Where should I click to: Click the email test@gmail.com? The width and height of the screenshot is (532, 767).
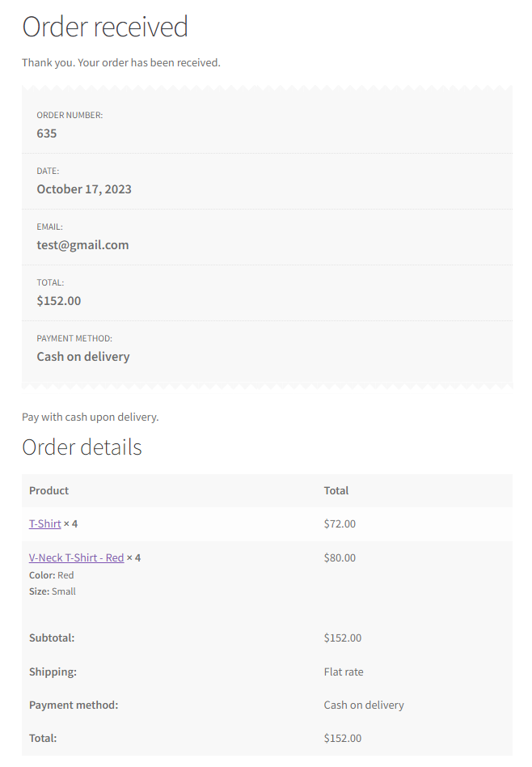(x=82, y=245)
